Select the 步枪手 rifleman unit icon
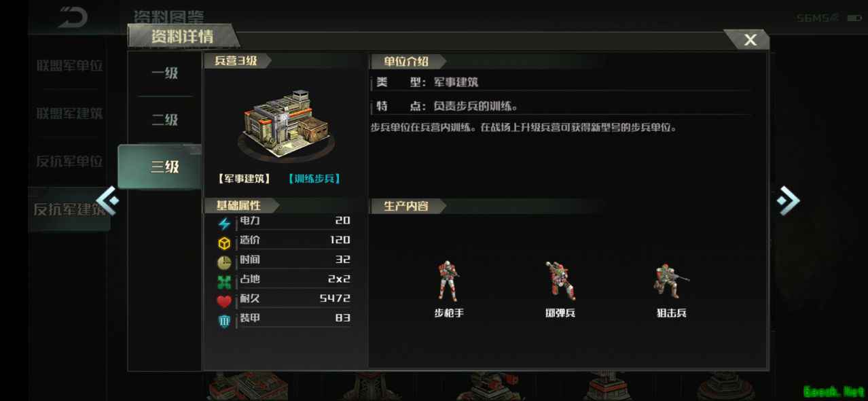Image resolution: width=868 pixels, height=401 pixels. (x=448, y=281)
